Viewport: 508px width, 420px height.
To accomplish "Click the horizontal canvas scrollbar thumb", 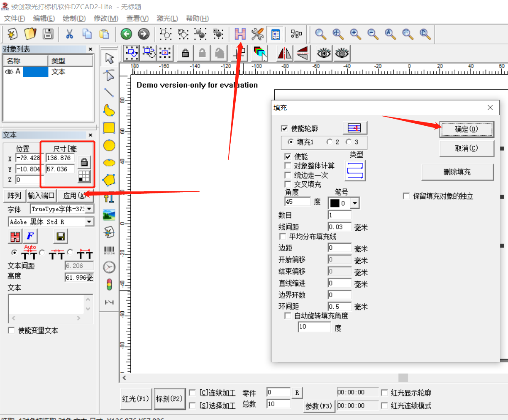I will coord(403,378).
